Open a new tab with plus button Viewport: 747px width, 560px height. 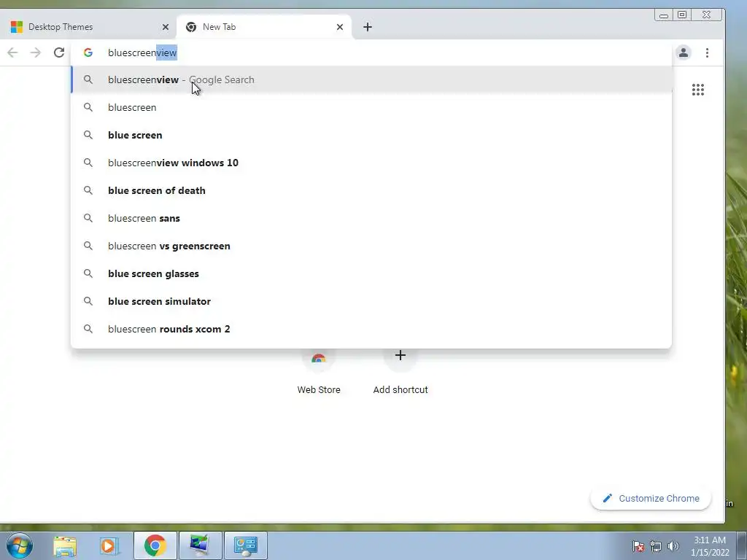[368, 27]
